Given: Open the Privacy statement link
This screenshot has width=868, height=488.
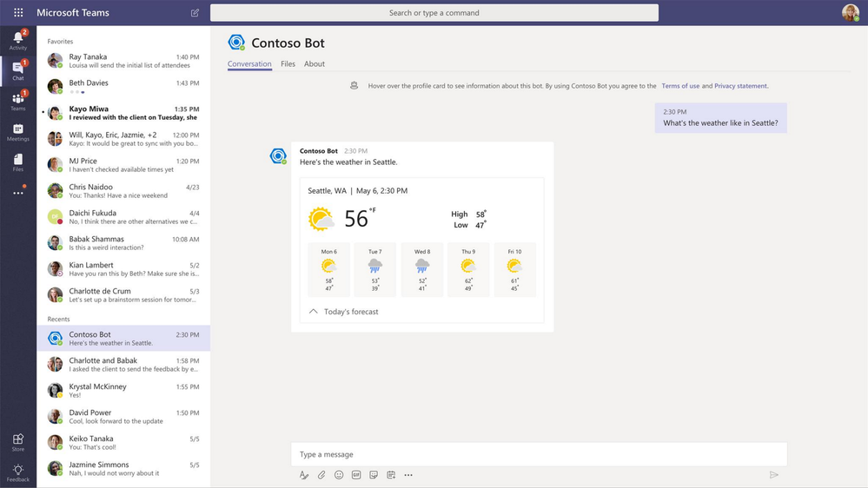Looking at the screenshot, I should (x=740, y=86).
